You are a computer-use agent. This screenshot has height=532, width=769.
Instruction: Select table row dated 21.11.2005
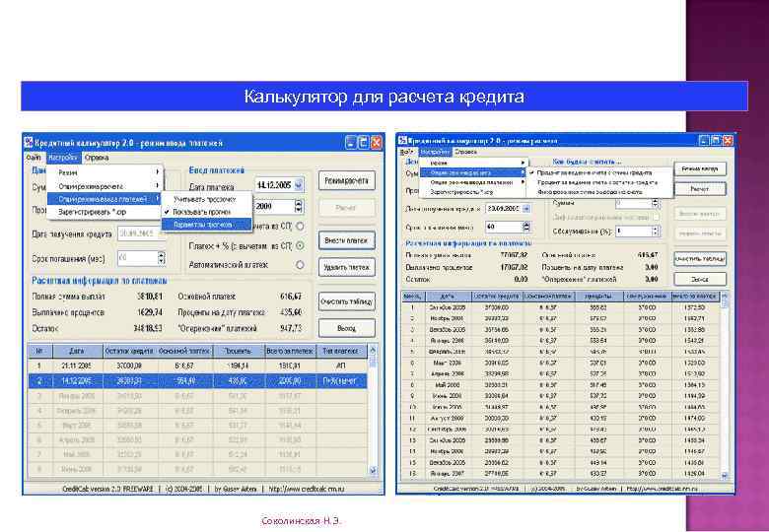[x=197, y=366]
